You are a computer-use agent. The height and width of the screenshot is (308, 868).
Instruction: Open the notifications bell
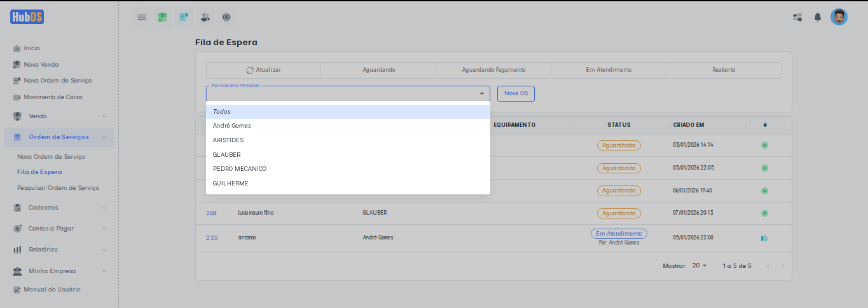tap(818, 17)
